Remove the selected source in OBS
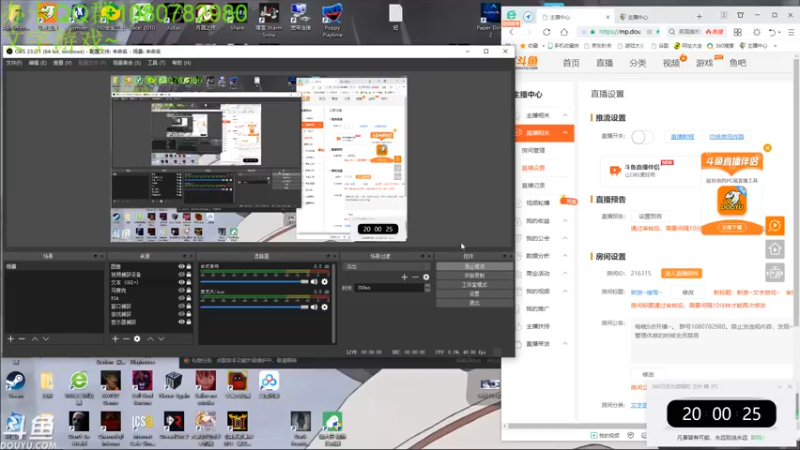Image resolution: width=800 pixels, height=450 pixels. (126, 339)
